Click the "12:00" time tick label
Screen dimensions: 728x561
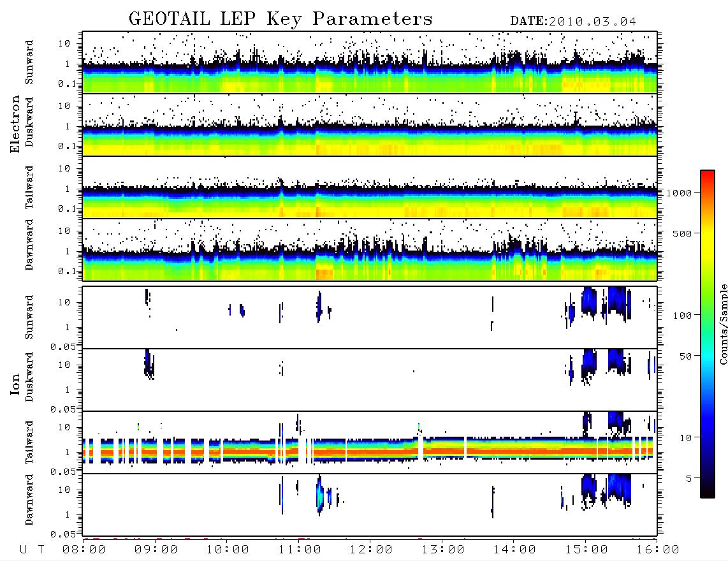coord(371,550)
